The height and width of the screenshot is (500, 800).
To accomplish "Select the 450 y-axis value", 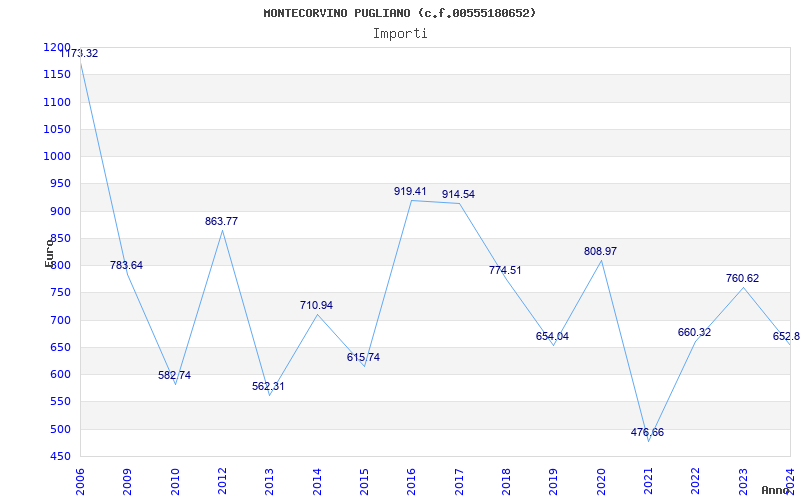I will coord(60,456).
